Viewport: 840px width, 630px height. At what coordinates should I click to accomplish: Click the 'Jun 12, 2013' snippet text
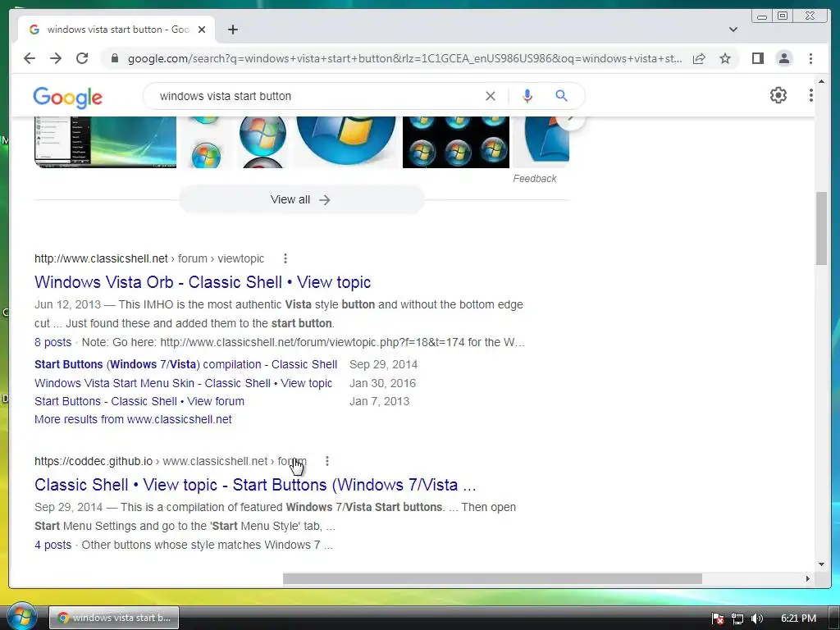67,305
